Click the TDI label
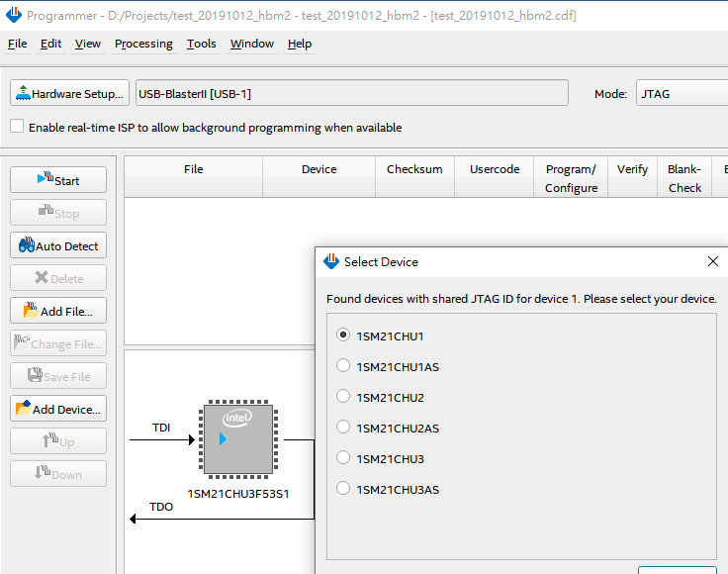728x574 pixels. pyautogui.click(x=161, y=428)
